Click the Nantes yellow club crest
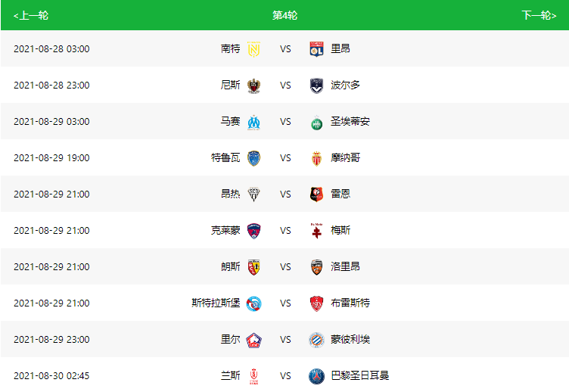The image size is (569, 392). coord(253,49)
